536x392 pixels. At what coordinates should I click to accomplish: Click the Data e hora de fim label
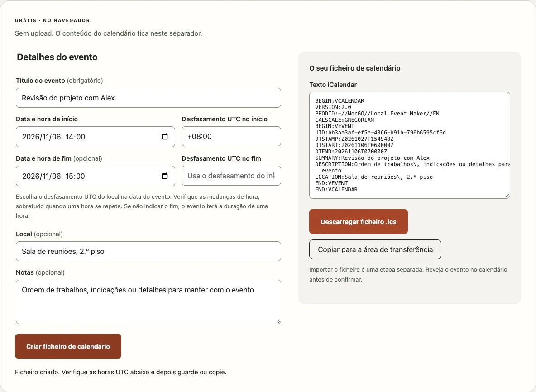(59, 158)
